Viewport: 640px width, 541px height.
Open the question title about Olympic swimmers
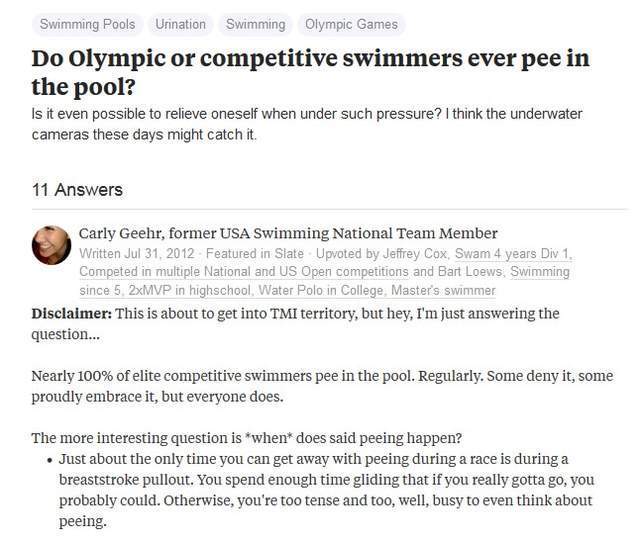pos(310,72)
